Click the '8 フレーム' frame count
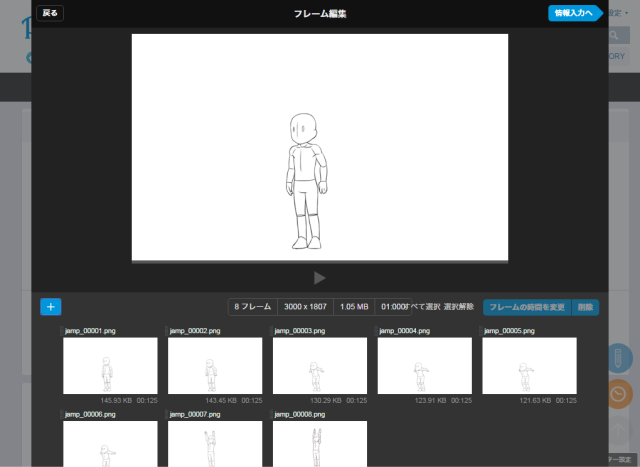The width and height of the screenshot is (640, 467). pyautogui.click(x=253, y=307)
